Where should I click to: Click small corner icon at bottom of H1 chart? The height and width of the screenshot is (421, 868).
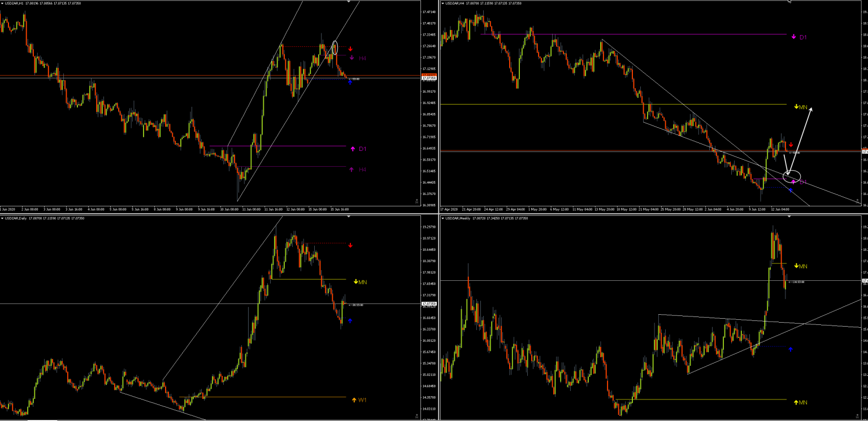[x=416, y=201]
